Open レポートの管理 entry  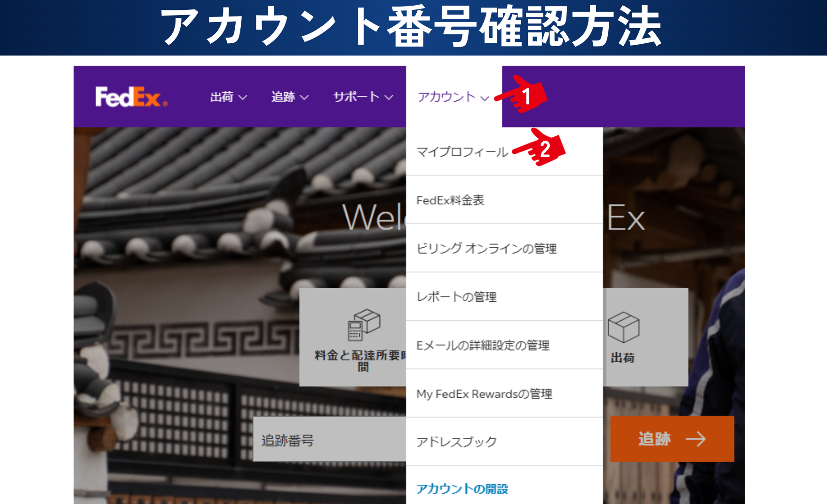(456, 297)
